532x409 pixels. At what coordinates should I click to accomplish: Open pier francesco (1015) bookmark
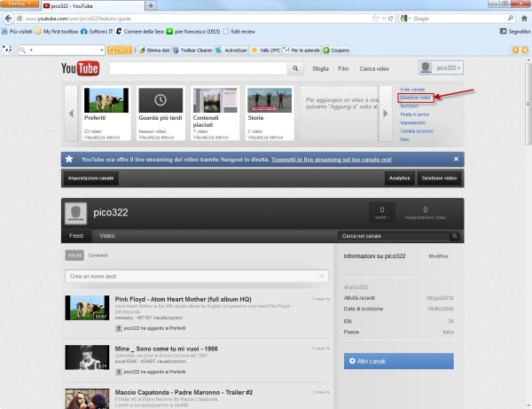click(193, 32)
